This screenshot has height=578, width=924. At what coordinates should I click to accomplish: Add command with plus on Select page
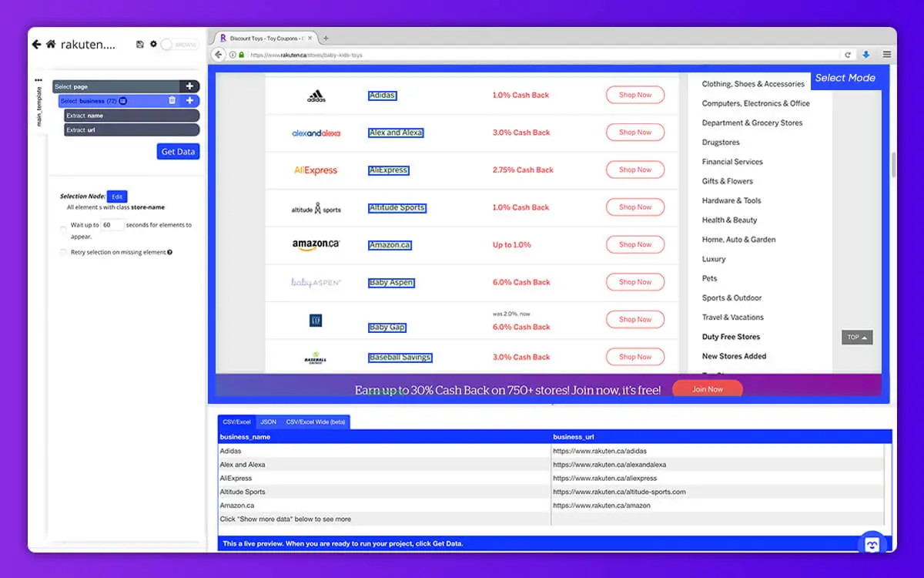pyautogui.click(x=189, y=86)
